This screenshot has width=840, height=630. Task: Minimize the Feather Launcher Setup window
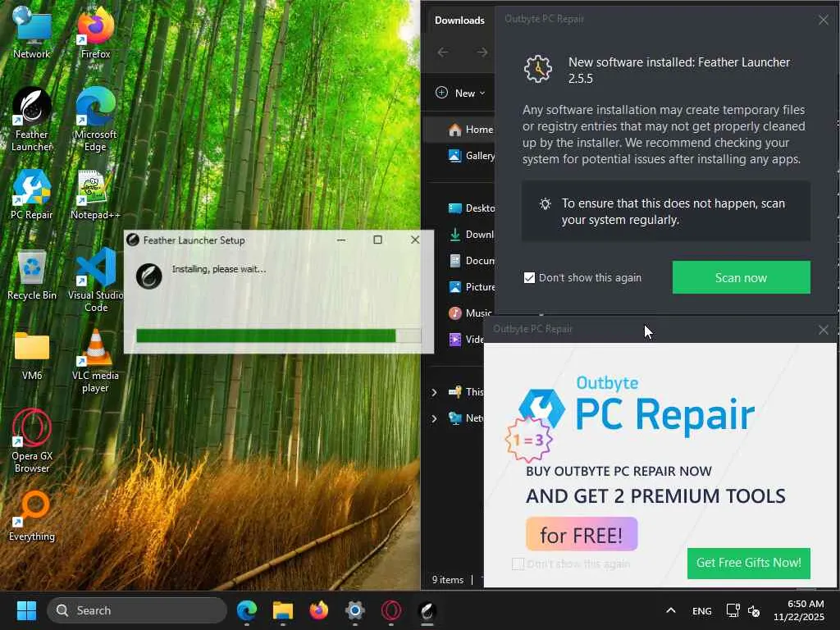point(340,240)
